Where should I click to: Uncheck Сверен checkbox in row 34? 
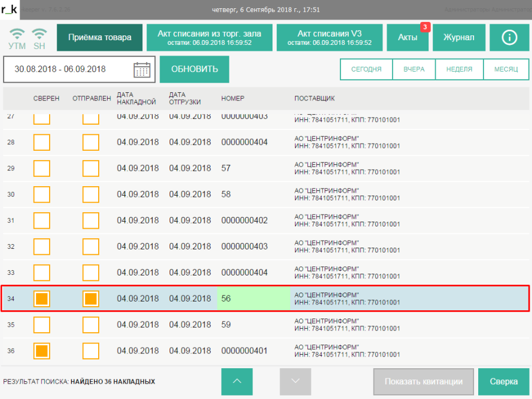(42, 299)
